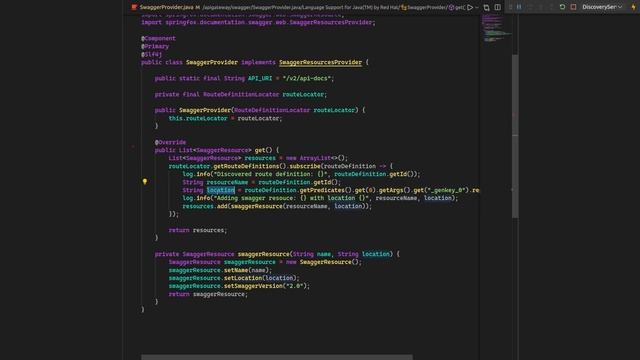This screenshot has width=640, height=360.
Task: Click the horizontal scrollbar at editor bottom
Action: pyautogui.click(x=277, y=357)
